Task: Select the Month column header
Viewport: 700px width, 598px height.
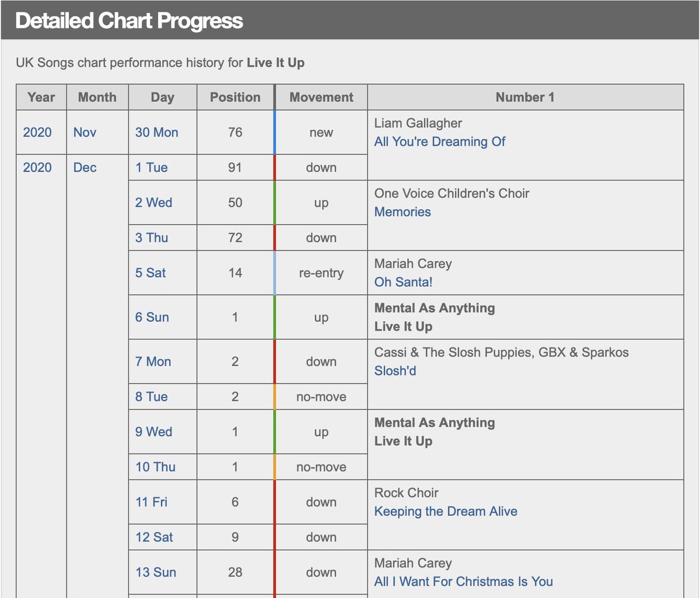Action: click(97, 97)
